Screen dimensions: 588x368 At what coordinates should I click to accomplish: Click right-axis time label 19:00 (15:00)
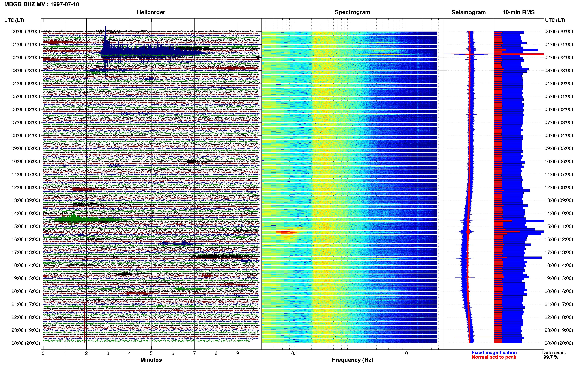point(559,278)
